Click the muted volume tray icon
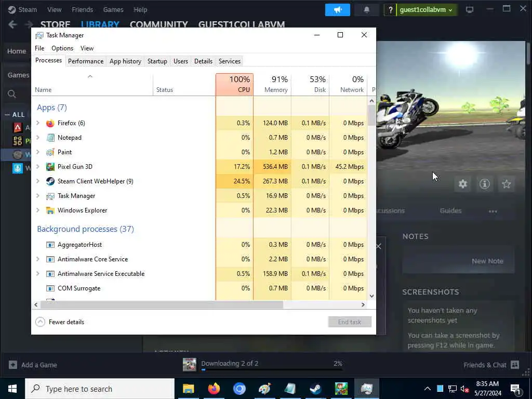This screenshot has width=532, height=399. [x=465, y=389]
